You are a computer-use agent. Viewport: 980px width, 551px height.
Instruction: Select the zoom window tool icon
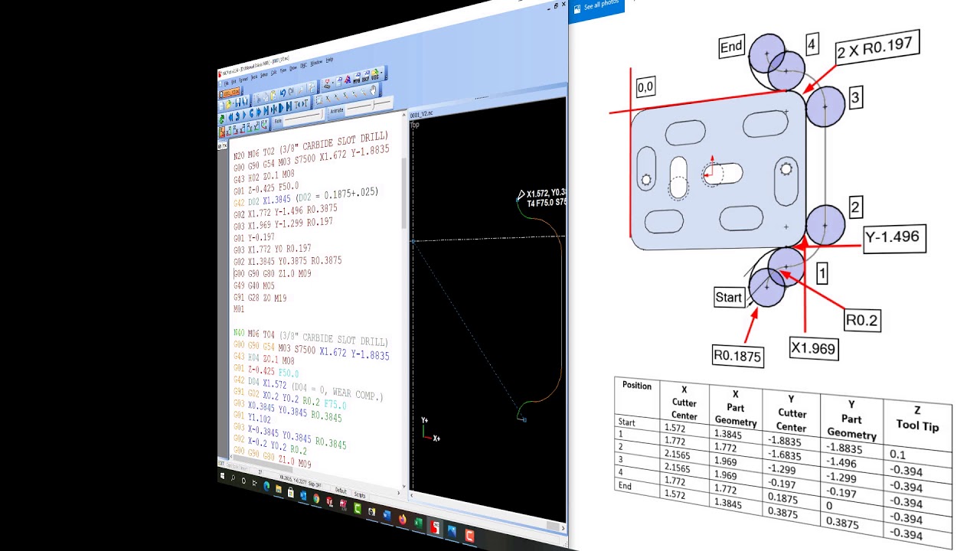tap(319, 100)
